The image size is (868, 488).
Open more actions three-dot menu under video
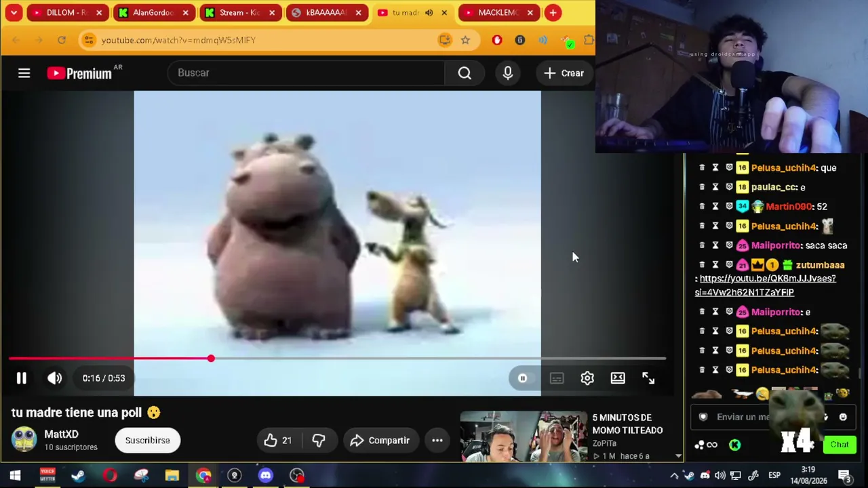pyautogui.click(x=437, y=441)
